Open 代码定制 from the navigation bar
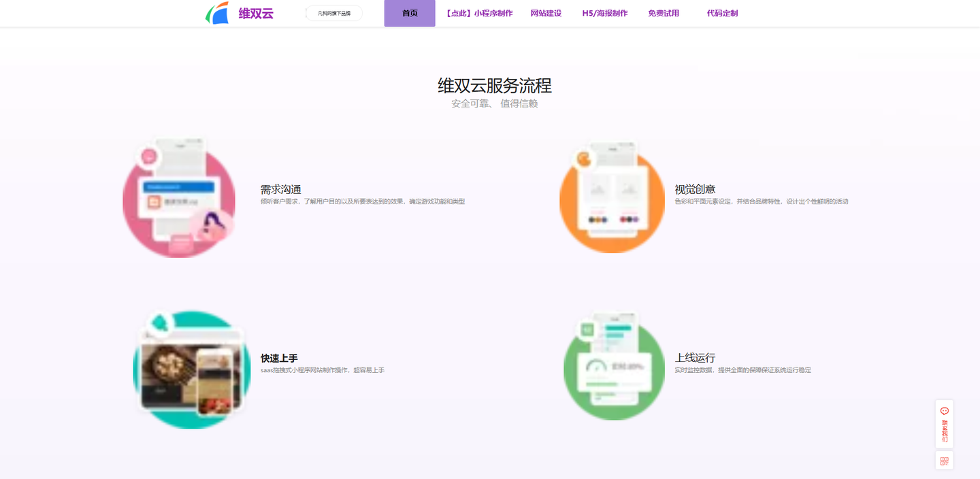The width and height of the screenshot is (980, 479). tap(722, 13)
